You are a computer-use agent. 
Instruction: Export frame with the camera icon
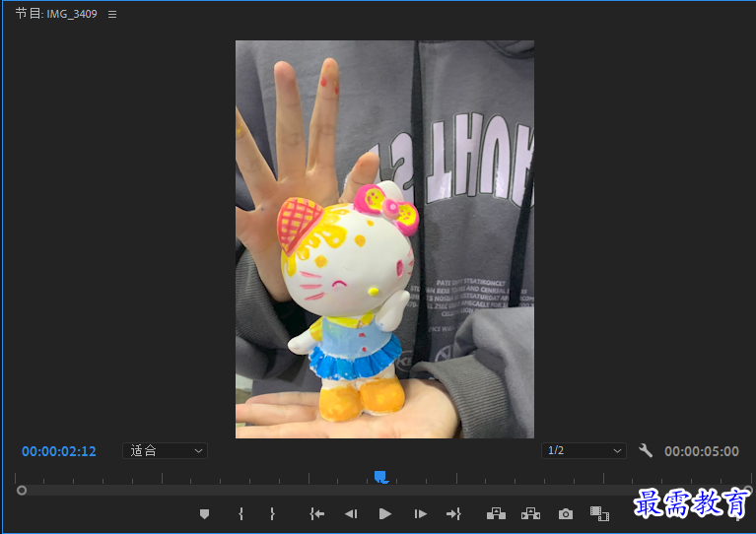pos(566,514)
